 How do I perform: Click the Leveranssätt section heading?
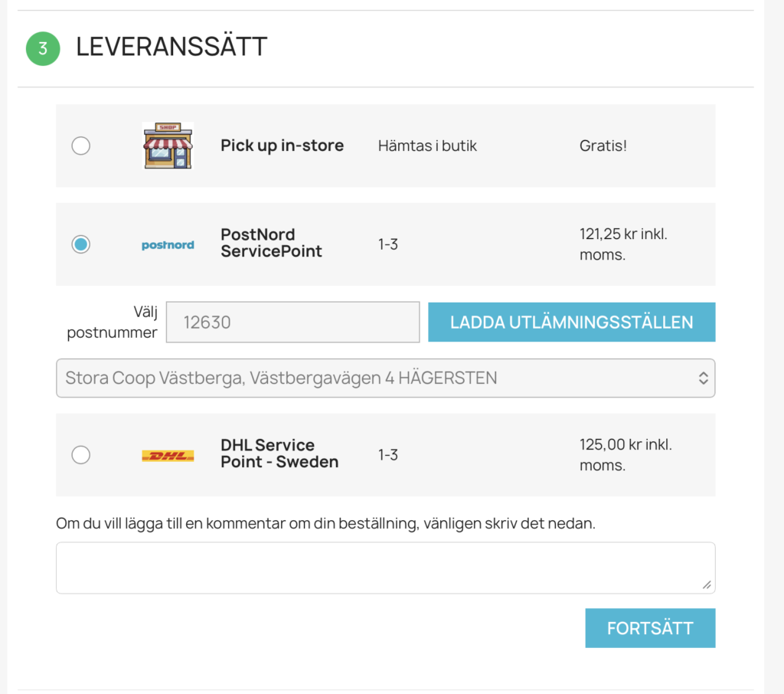click(171, 47)
